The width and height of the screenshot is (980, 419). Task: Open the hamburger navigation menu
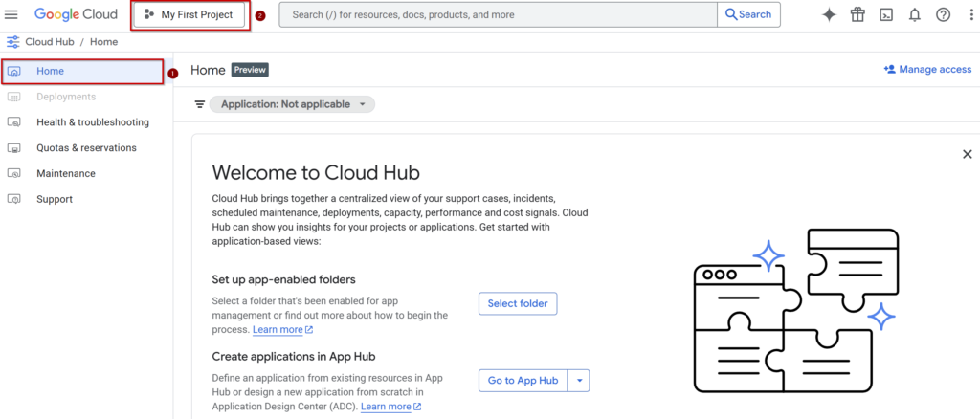pos(11,14)
